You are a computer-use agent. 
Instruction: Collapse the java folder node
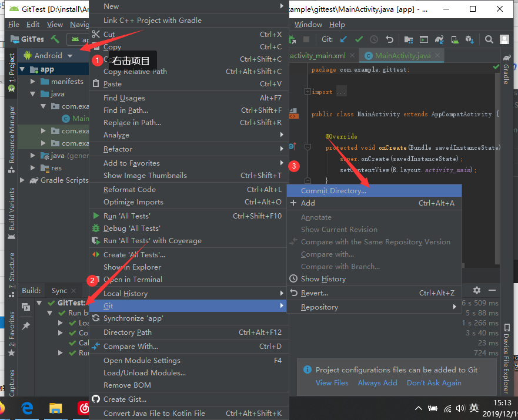point(33,94)
